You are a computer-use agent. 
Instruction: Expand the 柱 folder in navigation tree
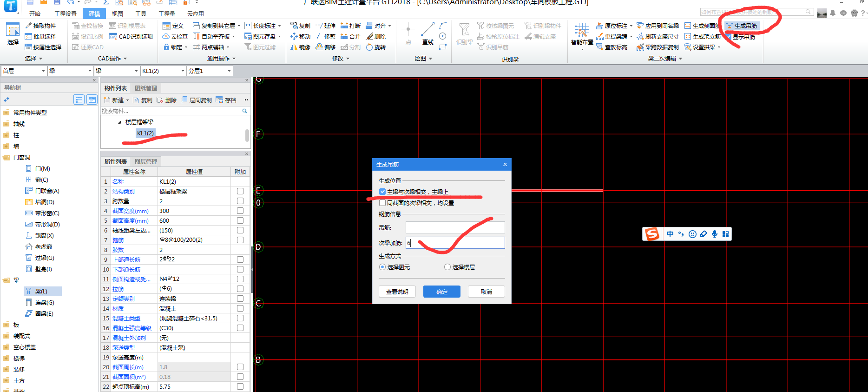tap(7, 135)
